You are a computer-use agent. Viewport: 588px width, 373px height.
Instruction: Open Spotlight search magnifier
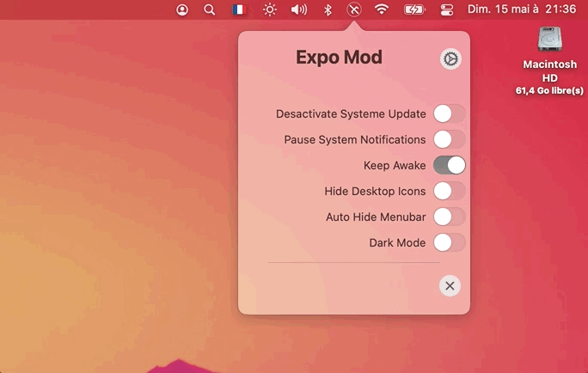click(209, 9)
